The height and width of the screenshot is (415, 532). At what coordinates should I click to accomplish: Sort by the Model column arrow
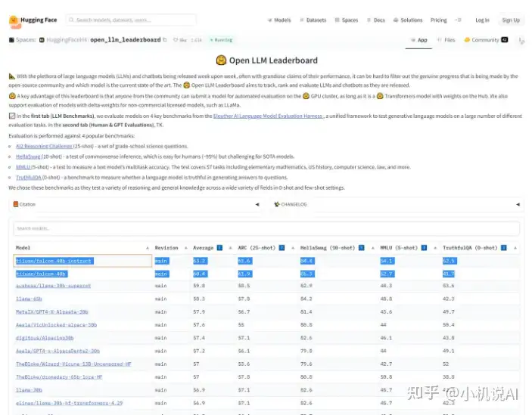[x=148, y=248]
